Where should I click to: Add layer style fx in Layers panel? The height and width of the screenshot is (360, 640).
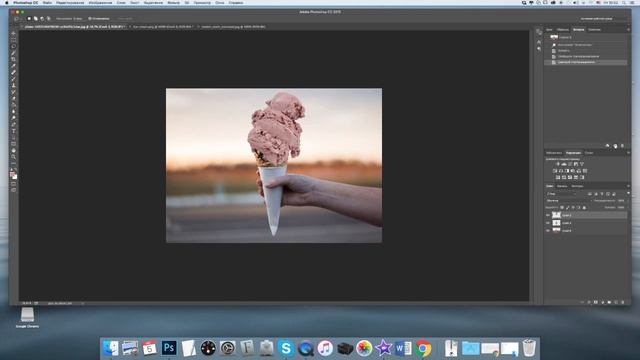click(x=589, y=302)
